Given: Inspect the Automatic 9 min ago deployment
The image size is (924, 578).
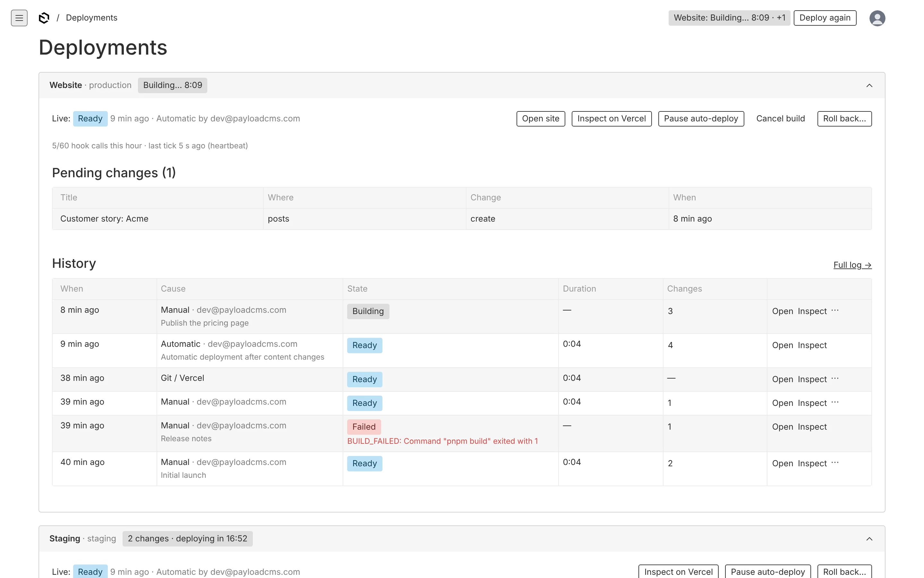Looking at the screenshot, I should [812, 345].
